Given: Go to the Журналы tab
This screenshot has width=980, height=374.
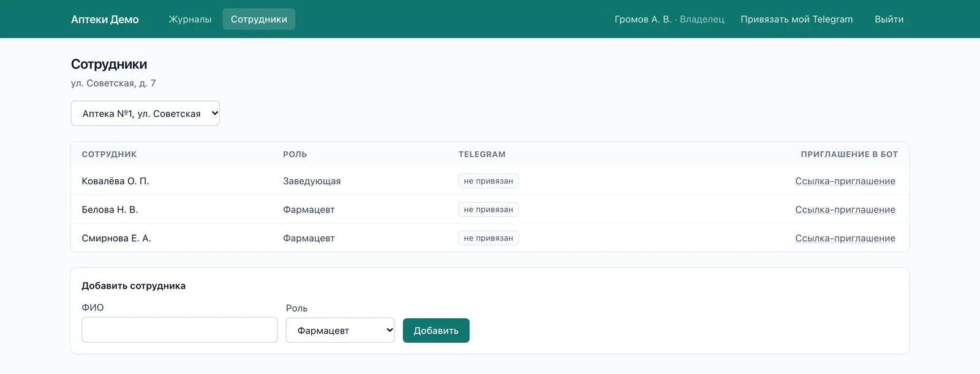Looking at the screenshot, I should [x=190, y=20].
